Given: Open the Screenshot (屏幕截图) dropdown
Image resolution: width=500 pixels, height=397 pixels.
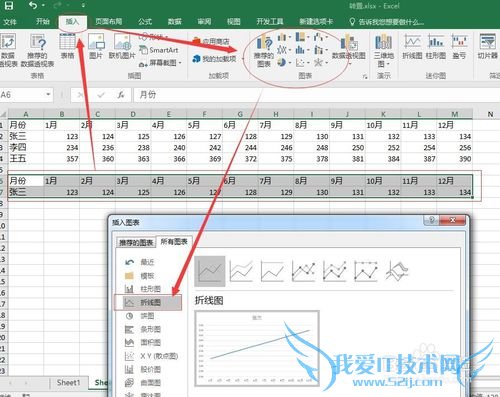Looking at the screenshot, I should pyautogui.click(x=180, y=63).
